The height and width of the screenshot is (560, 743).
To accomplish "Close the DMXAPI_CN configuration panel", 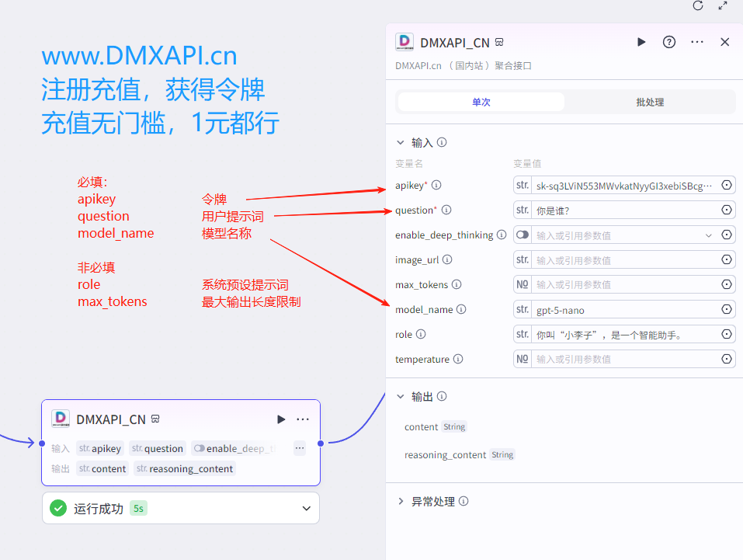I will (x=724, y=42).
